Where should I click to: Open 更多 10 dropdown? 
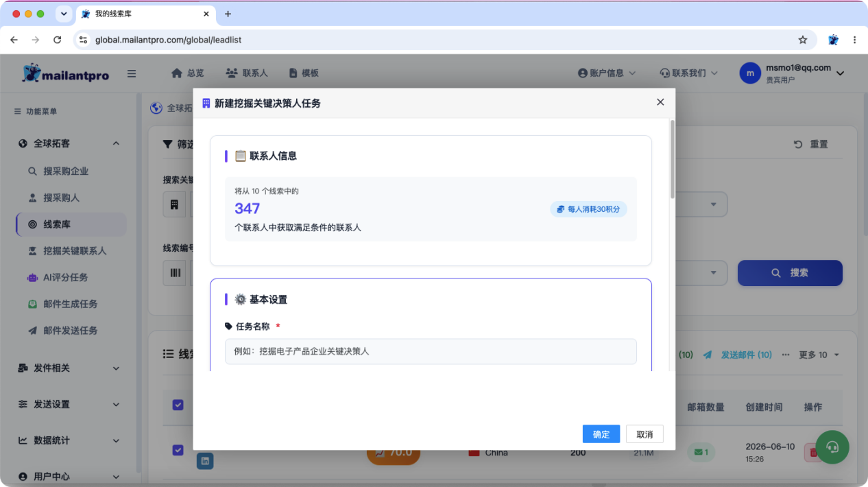pyautogui.click(x=819, y=355)
